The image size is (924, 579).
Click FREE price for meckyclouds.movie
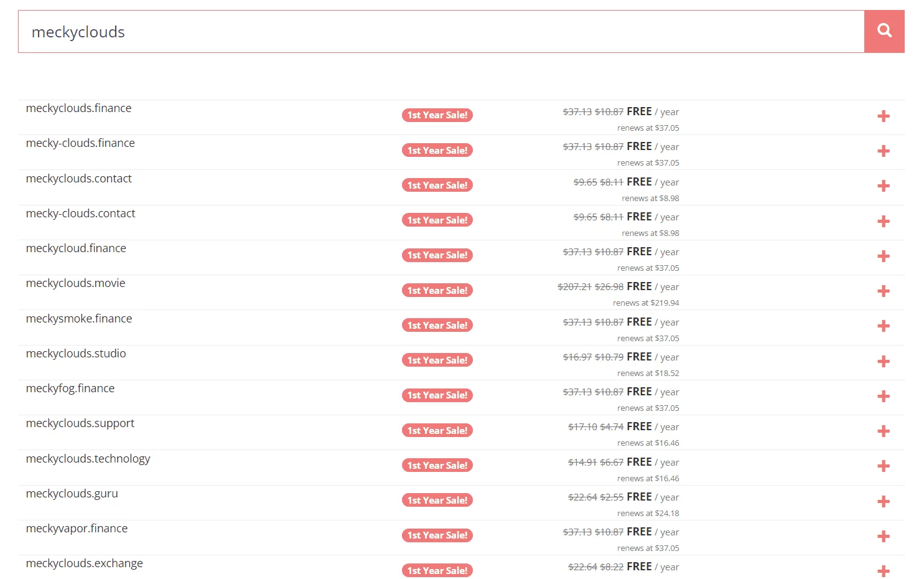639,287
